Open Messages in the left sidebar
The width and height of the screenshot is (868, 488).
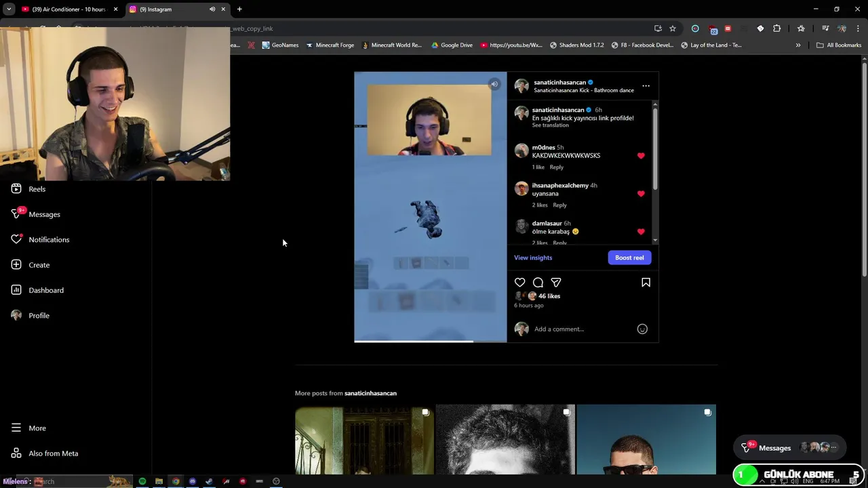pyautogui.click(x=36, y=214)
